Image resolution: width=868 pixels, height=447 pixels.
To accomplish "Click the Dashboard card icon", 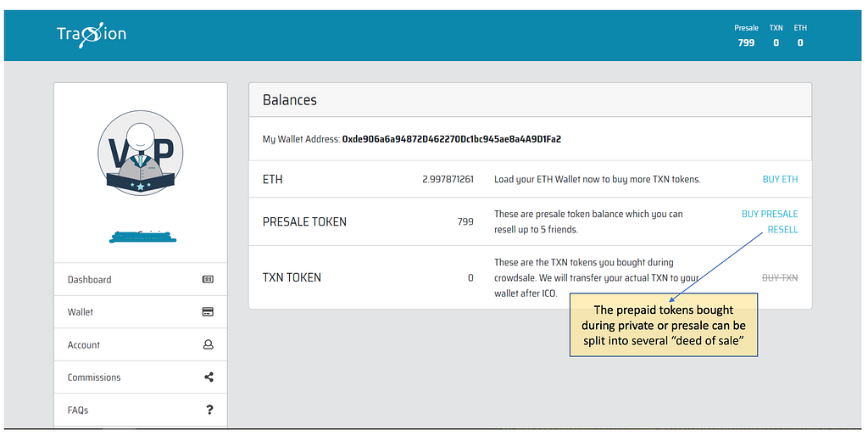I will [x=209, y=279].
